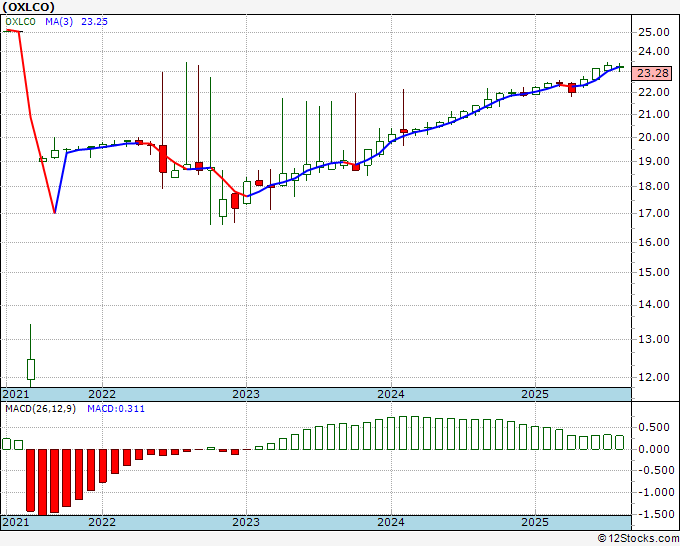
Task: Click the 13.00 price axis label
Action: tap(654, 339)
